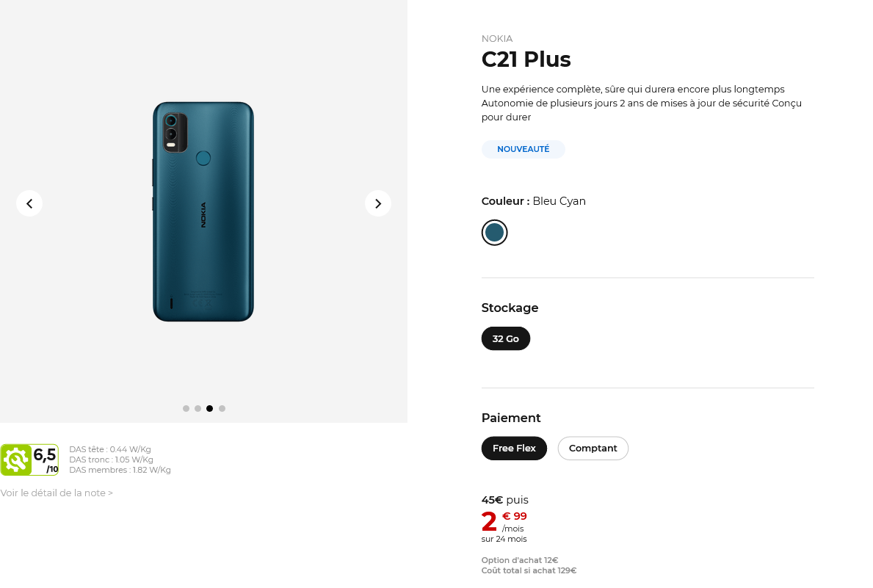Viewport: 873px width, 588px height.
Task: Click the Nokia phone product image
Action: coord(203,211)
